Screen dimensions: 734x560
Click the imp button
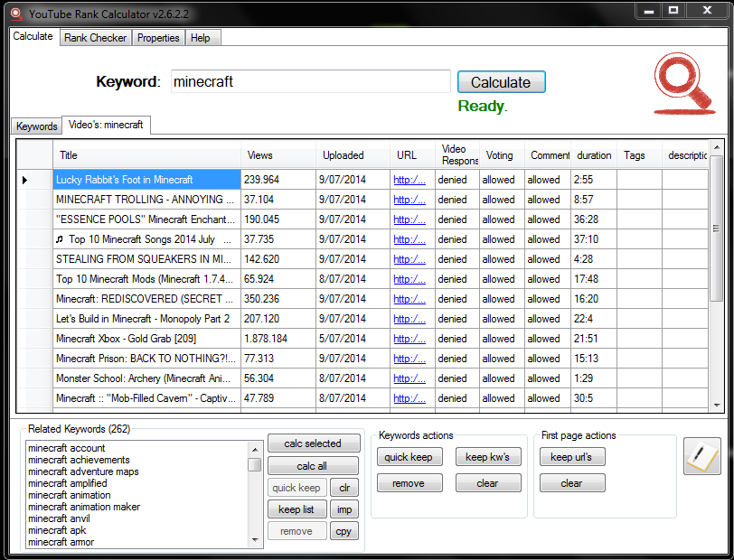[x=344, y=509]
